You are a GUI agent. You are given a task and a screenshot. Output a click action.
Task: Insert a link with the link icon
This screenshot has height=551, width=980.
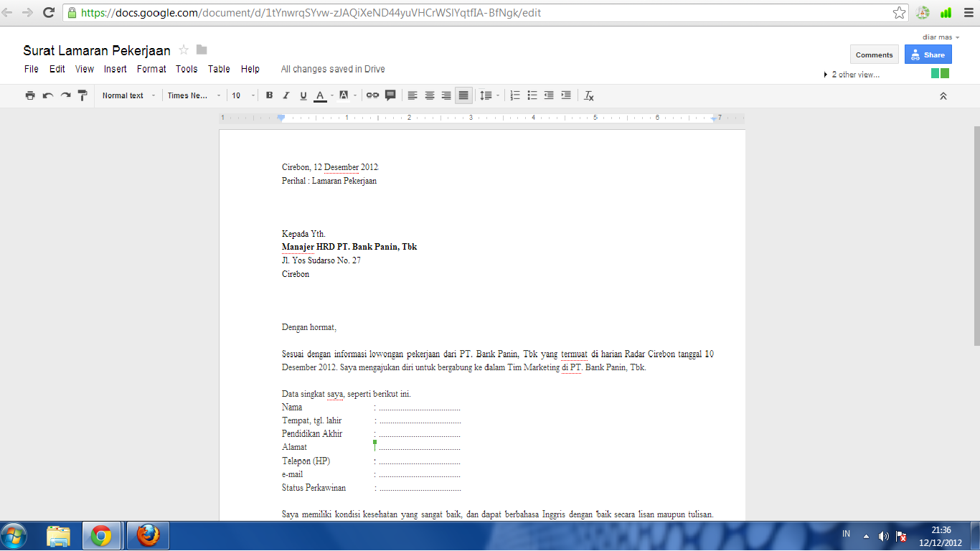pyautogui.click(x=373, y=95)
